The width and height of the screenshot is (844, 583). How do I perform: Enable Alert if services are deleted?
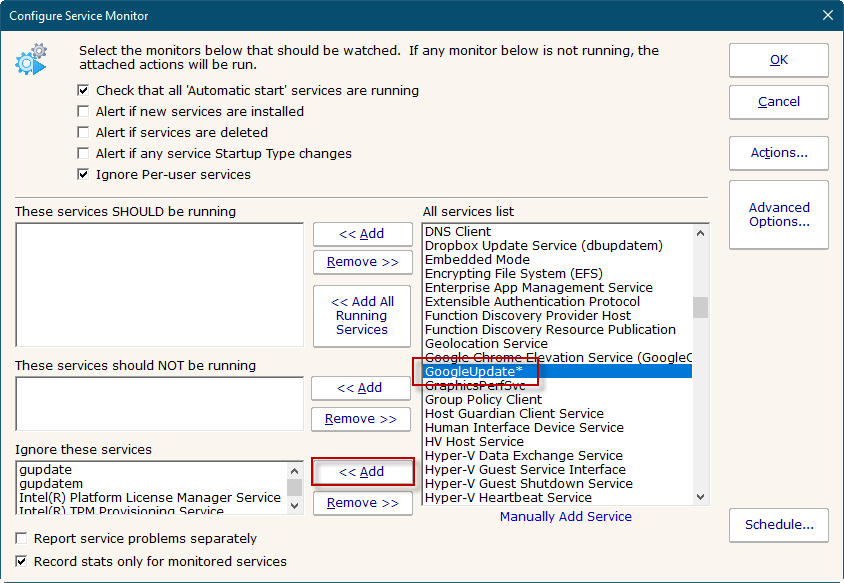pos(84,133)
